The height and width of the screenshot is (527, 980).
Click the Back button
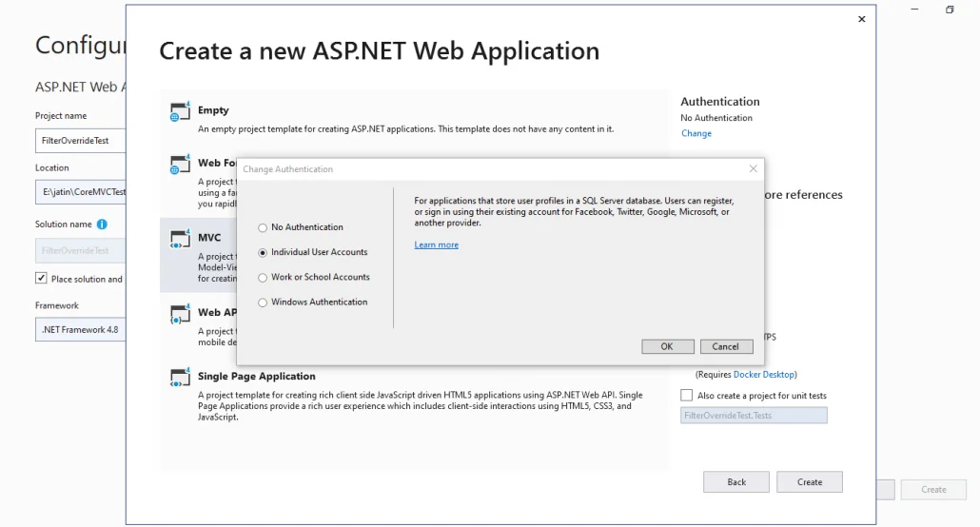[x=736, y=482]
